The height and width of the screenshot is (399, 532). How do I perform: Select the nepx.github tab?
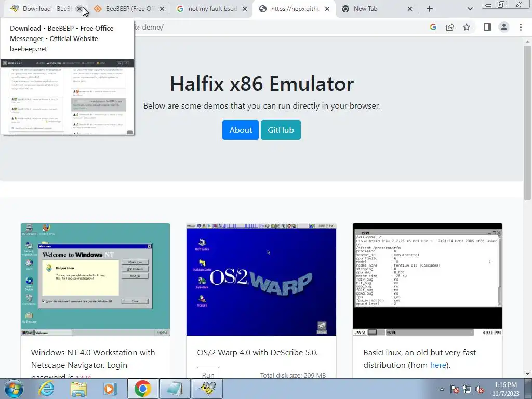coord(295,9)
